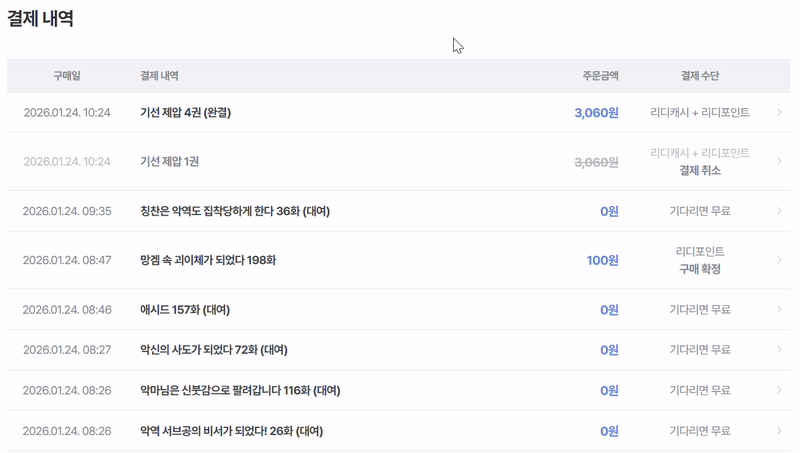Click the 망겜 속 괴이체가 되었다 198화 title
800x453 pixels.
pos(208,260)
